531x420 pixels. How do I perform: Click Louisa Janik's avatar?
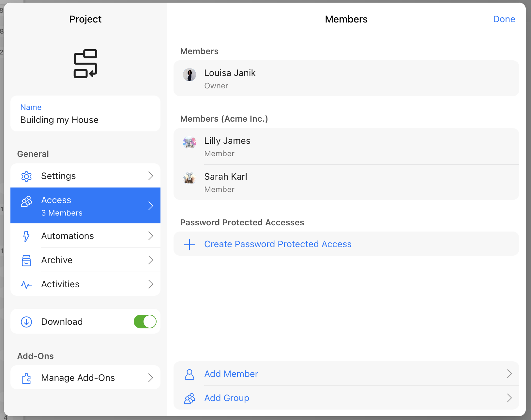coord(190,75)
